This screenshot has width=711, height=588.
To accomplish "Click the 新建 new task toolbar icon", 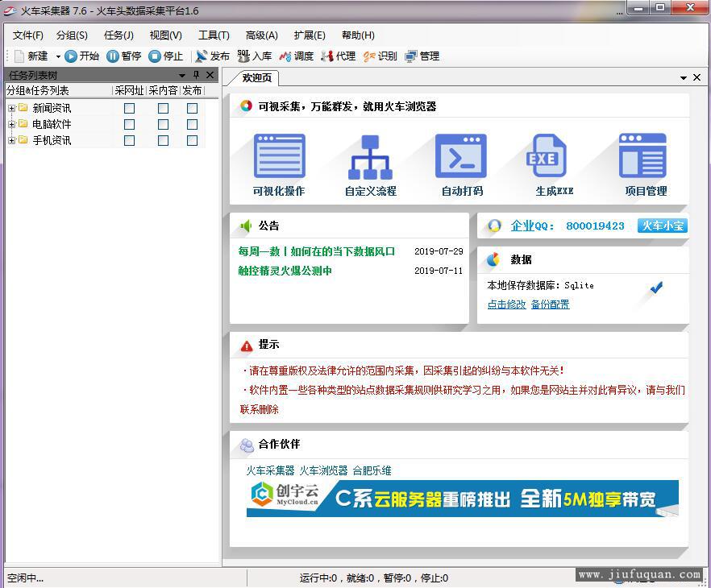I will click(x=19, y=56).
